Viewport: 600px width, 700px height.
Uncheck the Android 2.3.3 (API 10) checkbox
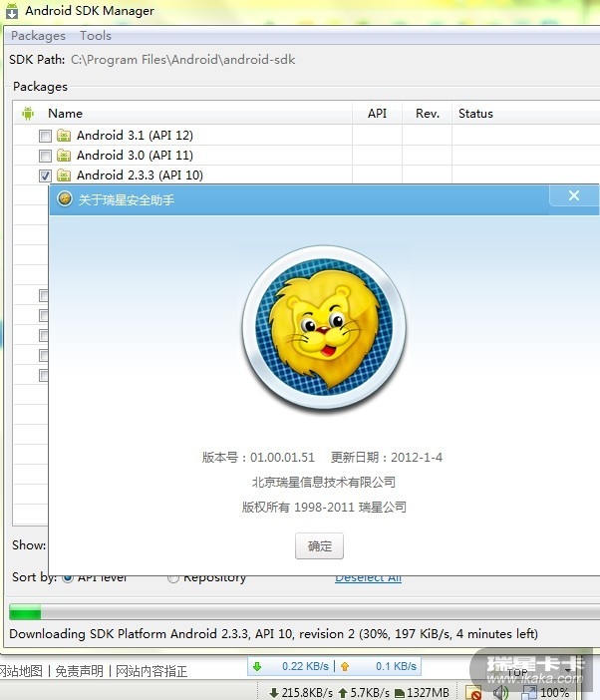coord(45,175)
